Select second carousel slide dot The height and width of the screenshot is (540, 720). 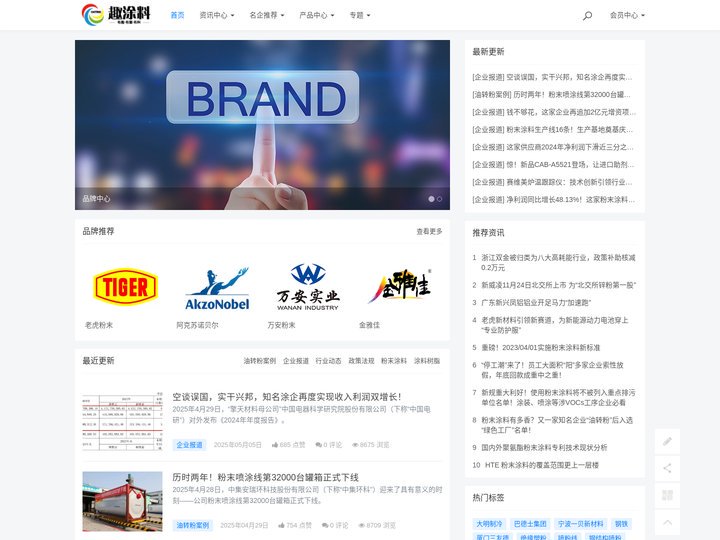(439, 199)
